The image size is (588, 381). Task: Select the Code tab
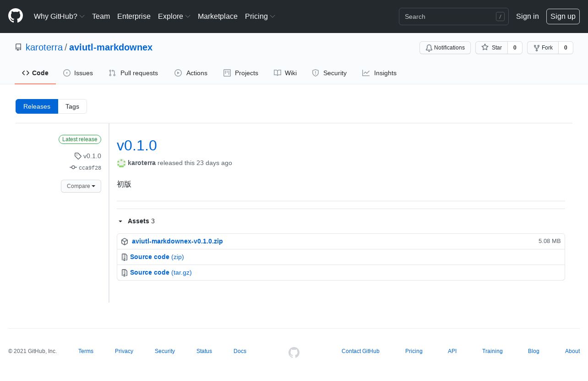35,73
